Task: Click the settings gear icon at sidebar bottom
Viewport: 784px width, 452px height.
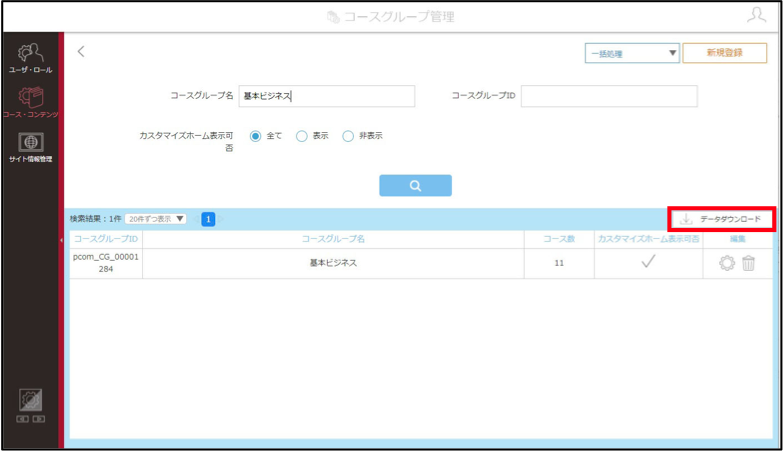Action: (30, 400)
